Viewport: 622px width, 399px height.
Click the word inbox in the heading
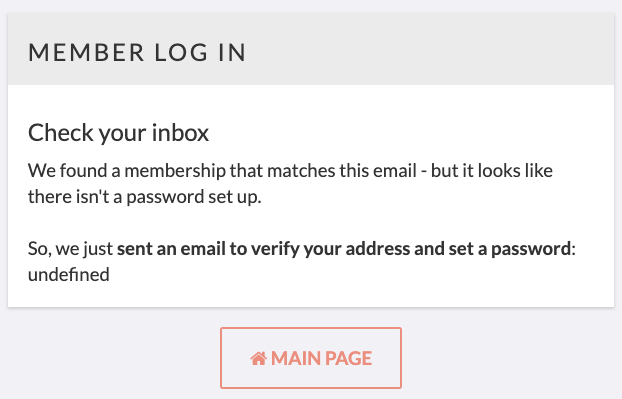tap(180, 132)
